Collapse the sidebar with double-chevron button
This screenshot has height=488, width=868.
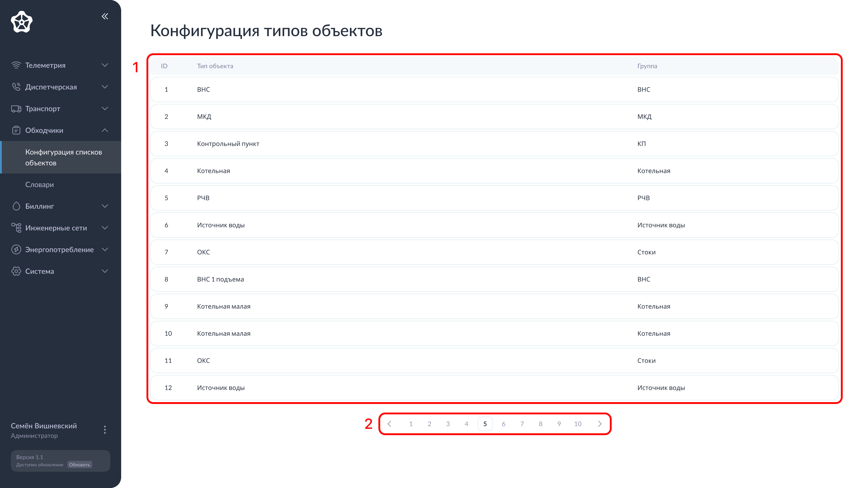click(x=105, y=16)
